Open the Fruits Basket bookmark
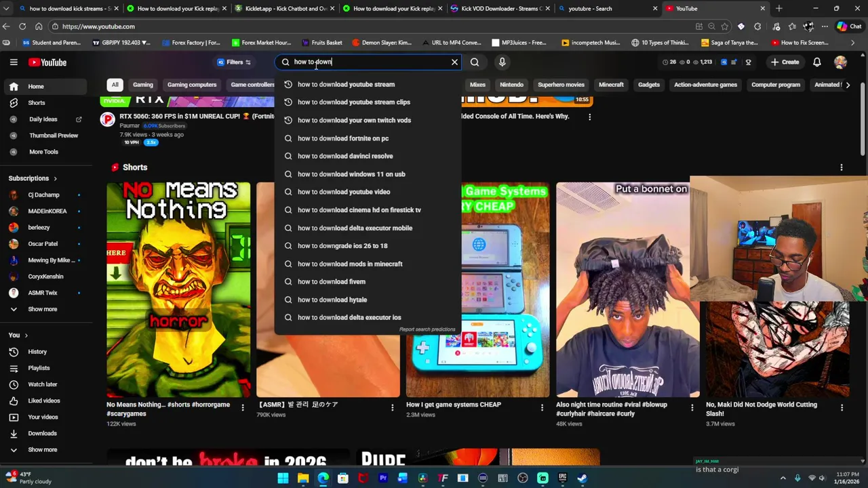 322,43
